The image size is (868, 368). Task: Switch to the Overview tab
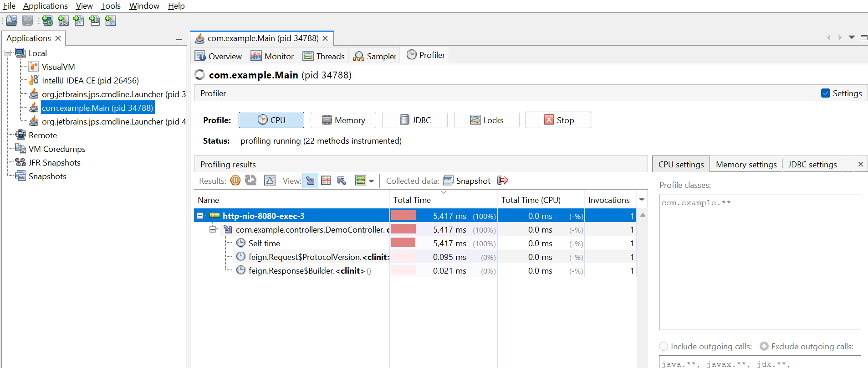pos(219,56)
